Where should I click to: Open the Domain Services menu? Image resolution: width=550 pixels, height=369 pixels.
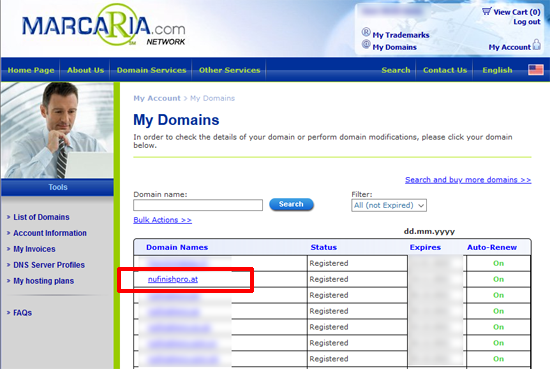[151, 70]
